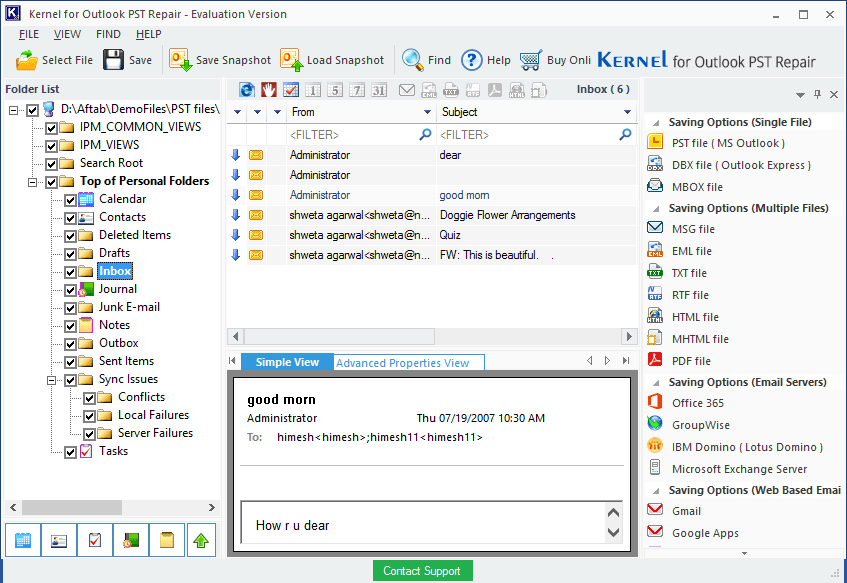847x583 pixels.
Task: Click the calendar shortcut icon at bottom left
Action: coord(23,540)
